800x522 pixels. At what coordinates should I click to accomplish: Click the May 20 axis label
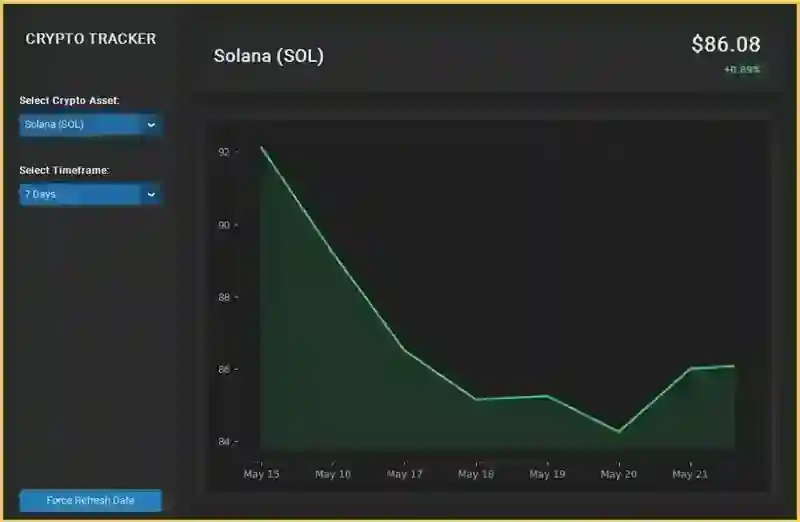[x=618, y=474]
